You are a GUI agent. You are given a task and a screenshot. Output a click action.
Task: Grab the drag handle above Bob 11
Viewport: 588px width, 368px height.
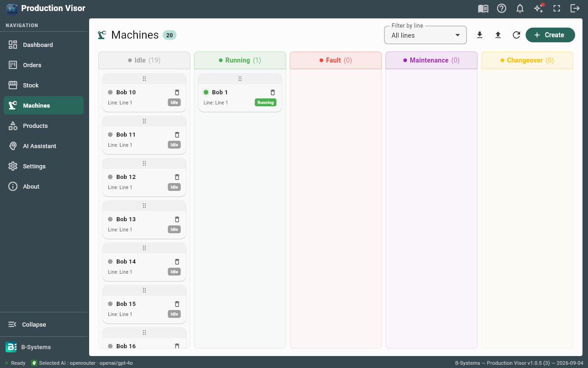tap(144, 121)
